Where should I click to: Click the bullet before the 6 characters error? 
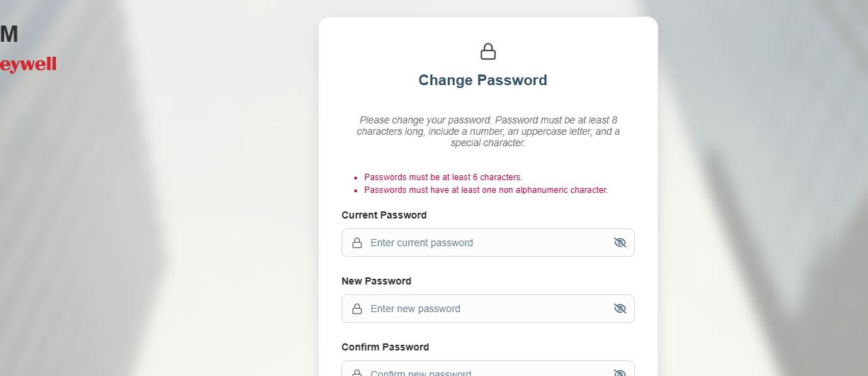click(355, 178)
